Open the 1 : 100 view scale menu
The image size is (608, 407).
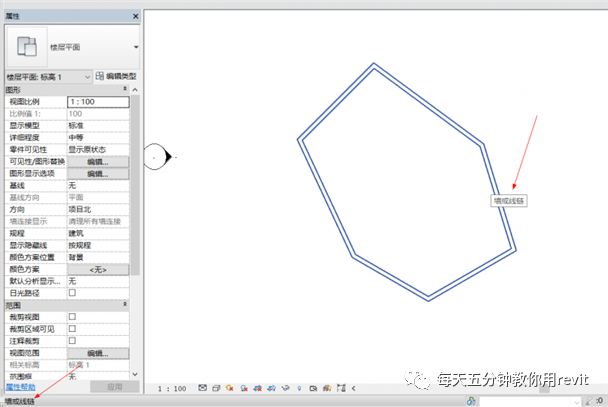point(172,388)
